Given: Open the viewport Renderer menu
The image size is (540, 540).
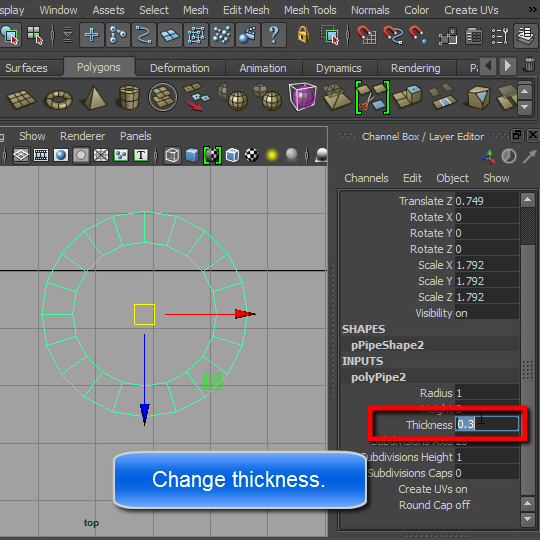Looking at the screenshot, I should pyautogui.click(x=82, y=136).
